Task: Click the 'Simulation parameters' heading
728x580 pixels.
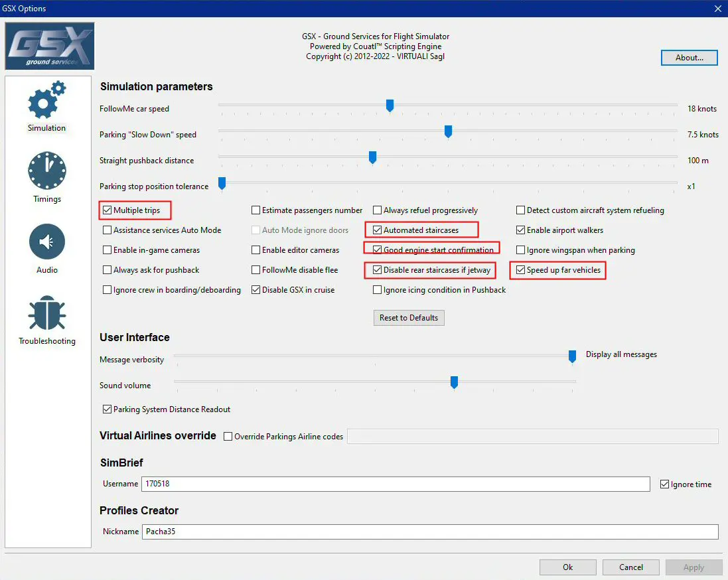Action: click(x=157, y=87)
